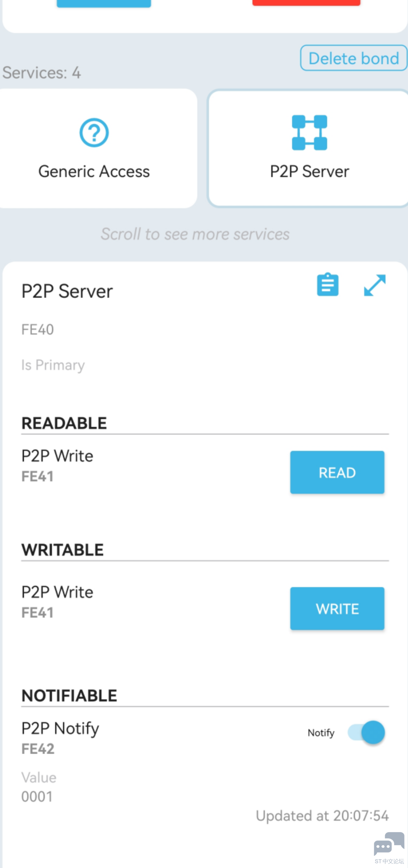
Task: Tap P2P Write under WRITABLE section
Action: pyautogui.click(x=57, y=592)
